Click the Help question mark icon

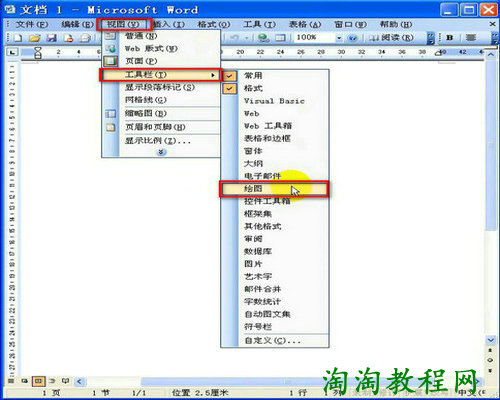click(352, 38)
